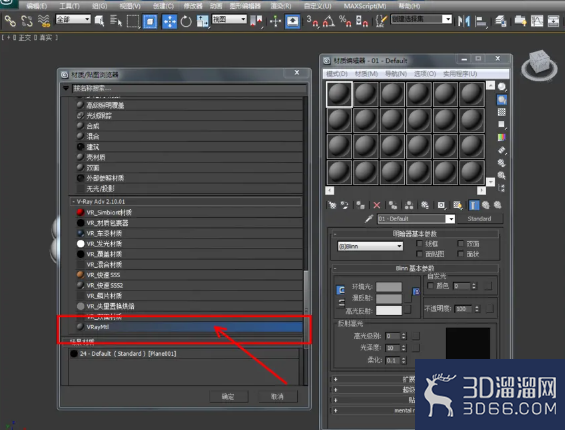The width and height of the screenshot is (565, 430).
Task: Click the Show Shaded Material in Viewport icon
Action: coord(457,205)
